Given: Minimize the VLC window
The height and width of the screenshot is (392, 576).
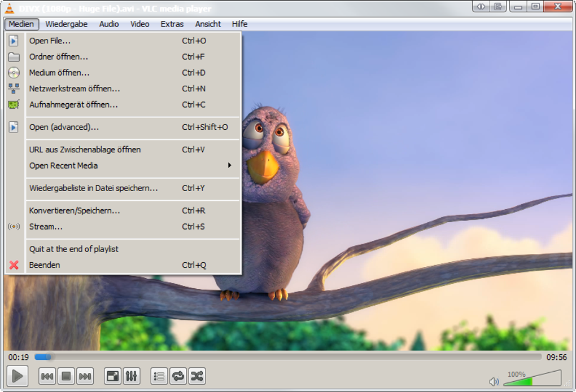Looking at the screenshot, I should pos(518,7).
